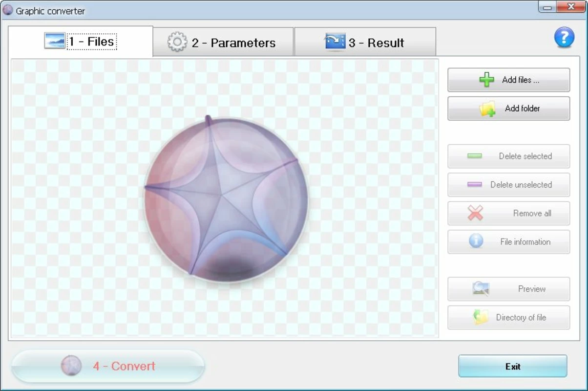The height and width of the screenshot is (391, 588).
Task: Click the yellow folder icon on Add folder
Action: (x=487, y=109)
